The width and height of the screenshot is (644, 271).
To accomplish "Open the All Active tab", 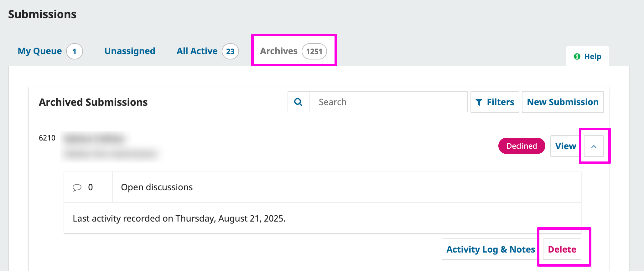I will (197, 51).
